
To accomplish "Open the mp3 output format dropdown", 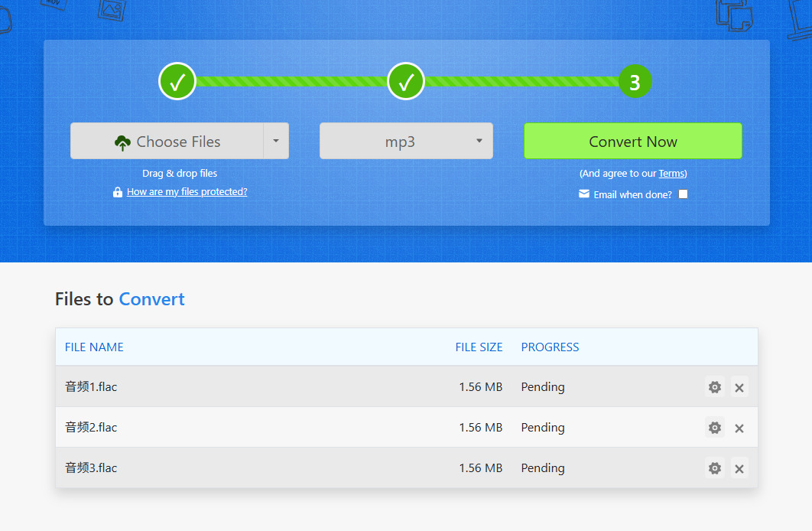I will click(x=406, y=141).
